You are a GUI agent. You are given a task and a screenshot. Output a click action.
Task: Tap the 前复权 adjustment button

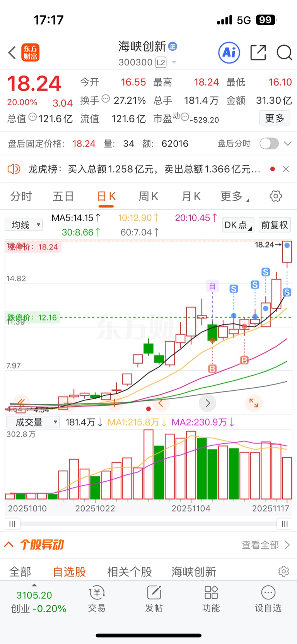click(x=275, y=225)
